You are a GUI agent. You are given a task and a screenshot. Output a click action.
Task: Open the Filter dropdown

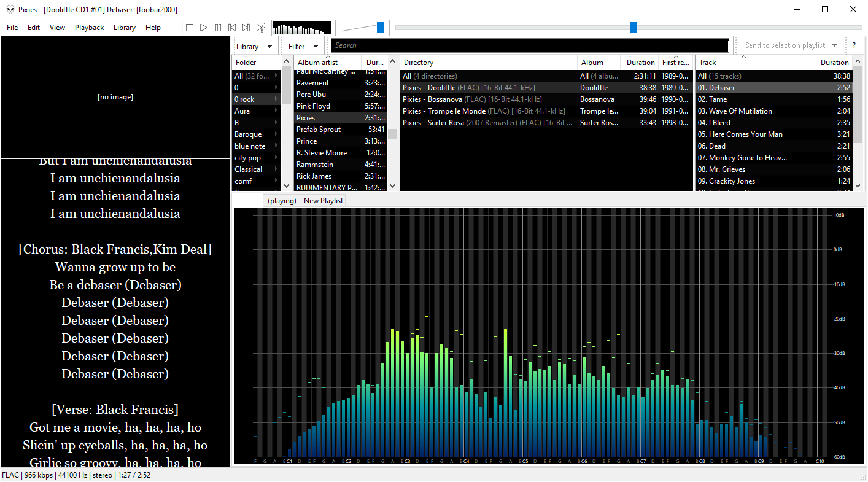(303, 46)
